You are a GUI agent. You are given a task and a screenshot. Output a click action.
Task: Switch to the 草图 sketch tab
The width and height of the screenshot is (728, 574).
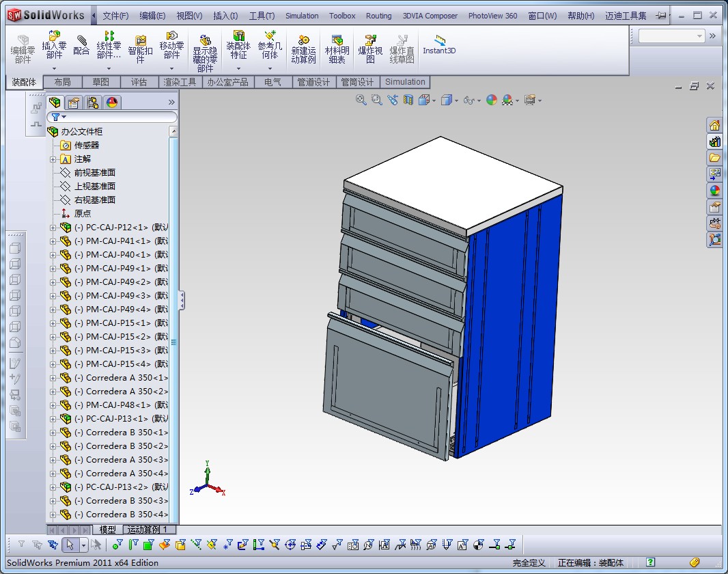(x=101, y=82)
